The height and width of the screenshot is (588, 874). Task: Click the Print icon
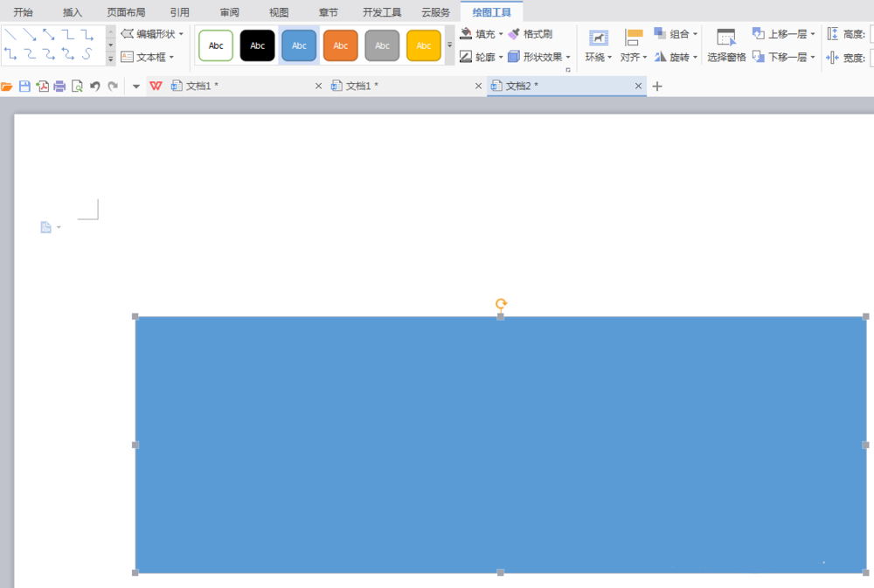[x=59, y=86]
